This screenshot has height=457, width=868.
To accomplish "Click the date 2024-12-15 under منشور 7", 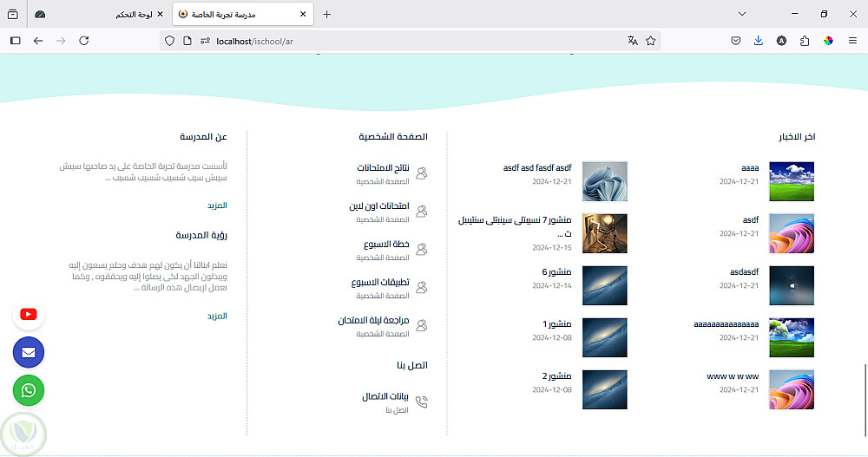I will (x=552, y=247).
